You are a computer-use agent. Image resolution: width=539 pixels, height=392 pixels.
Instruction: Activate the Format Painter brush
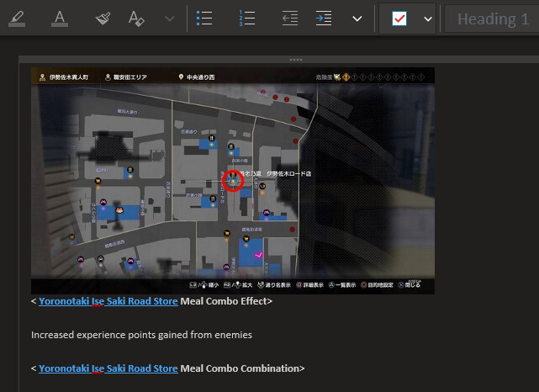click(103, 19)
